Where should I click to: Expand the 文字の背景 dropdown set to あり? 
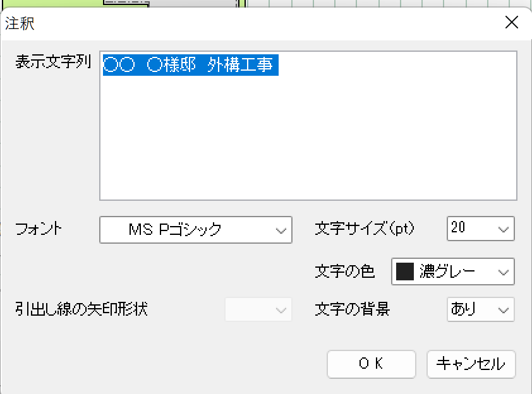coord(481,309)
